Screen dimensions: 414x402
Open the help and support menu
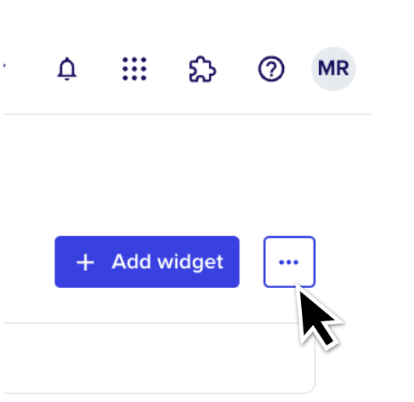point(271,69)
